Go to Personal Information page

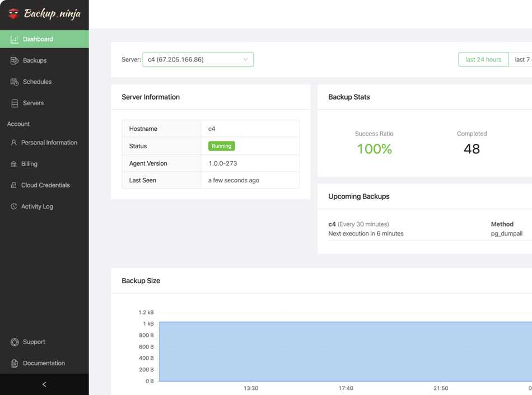(49, 143)
